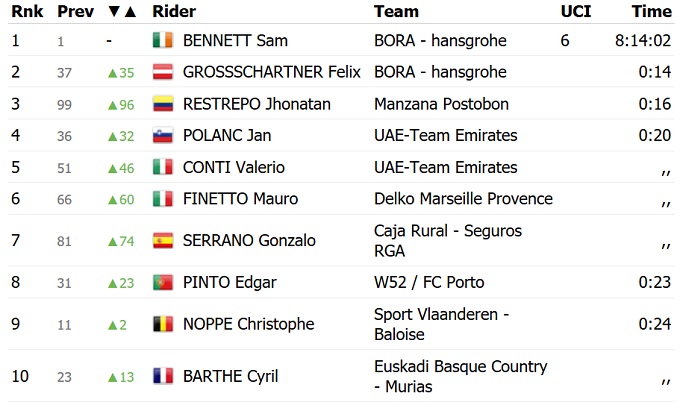Select the Rider column header

(174, 12)
